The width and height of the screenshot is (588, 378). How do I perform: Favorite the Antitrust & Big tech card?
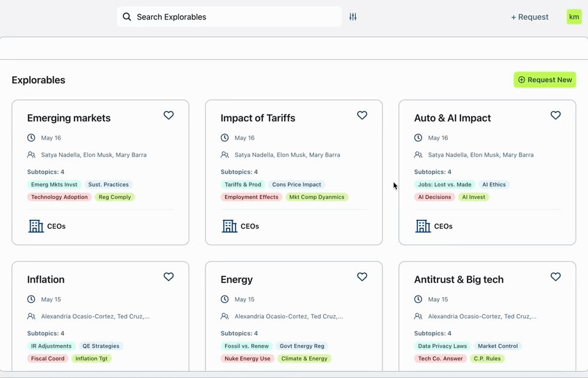pos(556,277)
